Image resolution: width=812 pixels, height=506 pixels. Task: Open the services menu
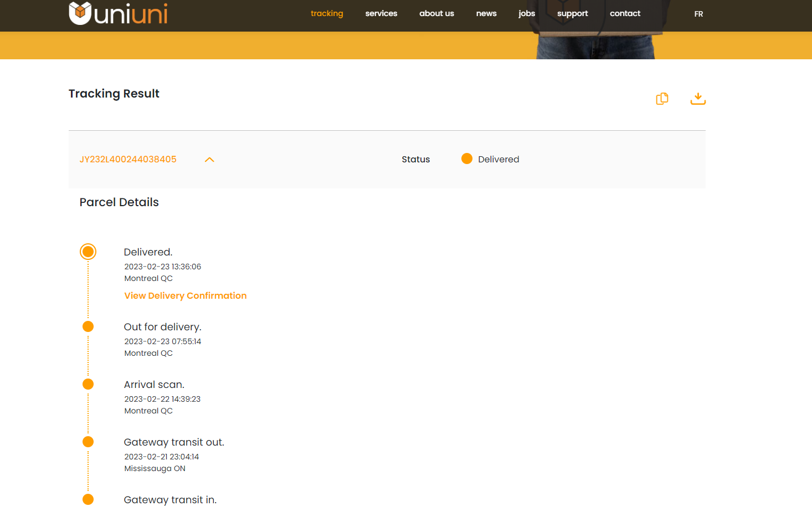381,13
